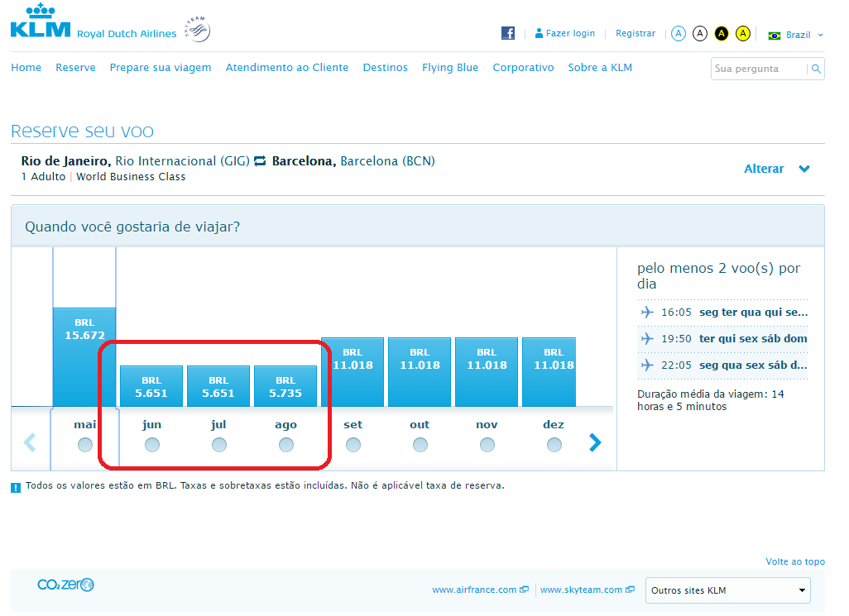Click external link icon after skyteam.com
Screen dimensions: 849x616
tap(630, 590)
